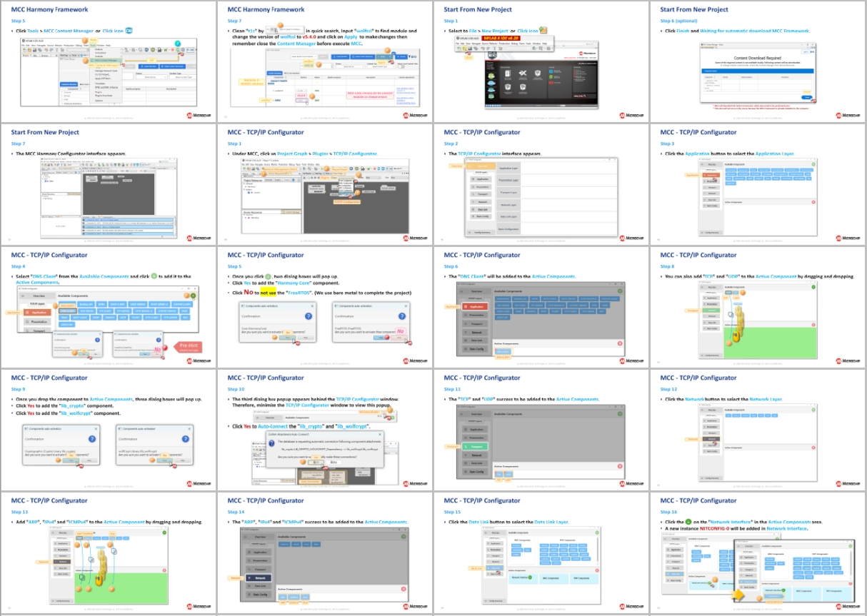Click blue help icon in Step 9 wolfCrypt dialog
Image resolution: width=867 pixels, height=616 pixels.
click(186, 439)
